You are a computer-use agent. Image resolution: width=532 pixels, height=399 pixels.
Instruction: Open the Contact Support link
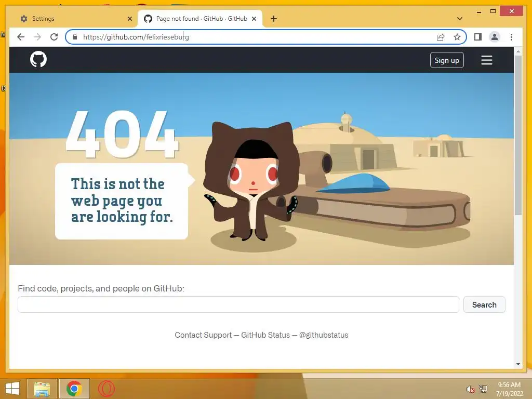click(203, 335)
